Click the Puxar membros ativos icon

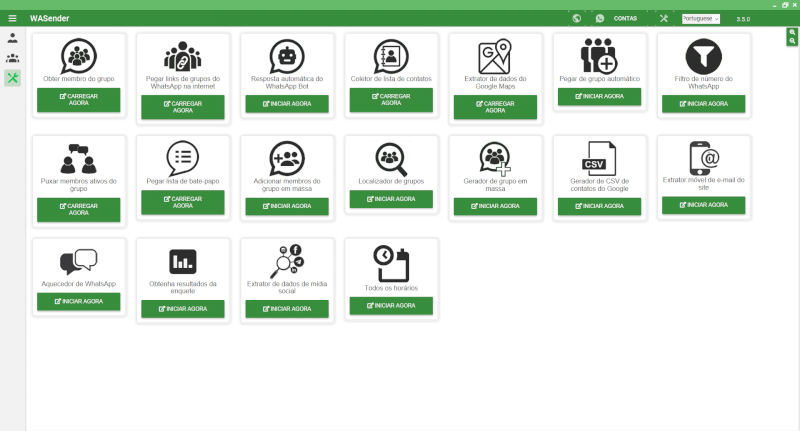(x=79, y=159)
